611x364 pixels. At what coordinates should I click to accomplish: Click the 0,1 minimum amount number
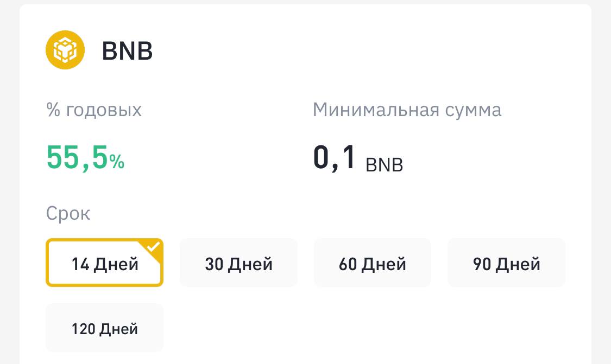(x=335, y=157)
